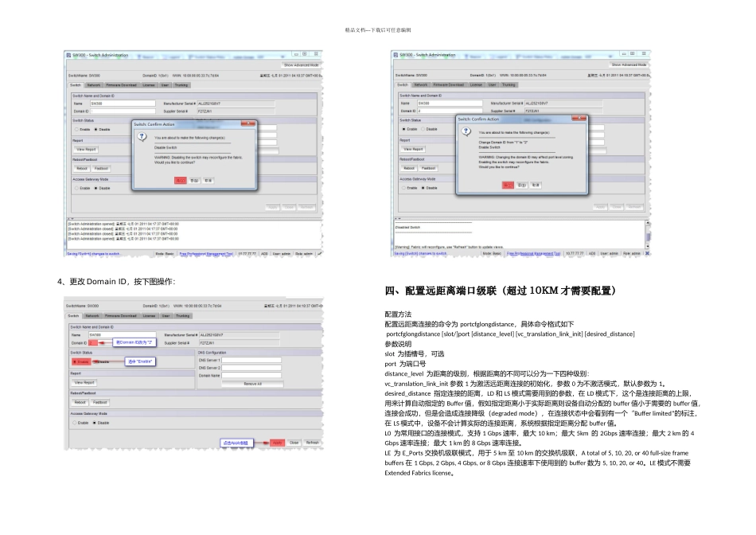Click Close button in DNS Configuration window
Screen dimensions: 756x535
pos(294,443)
